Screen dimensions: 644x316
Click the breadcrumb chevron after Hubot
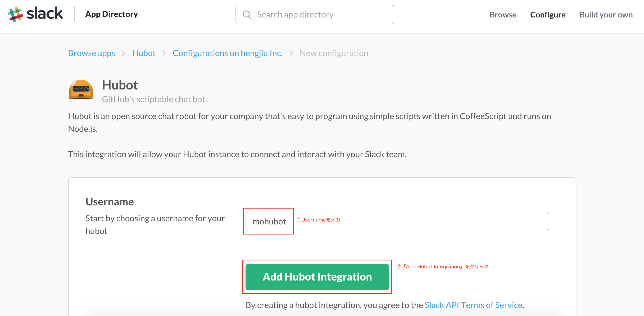(x=164, y=53)
